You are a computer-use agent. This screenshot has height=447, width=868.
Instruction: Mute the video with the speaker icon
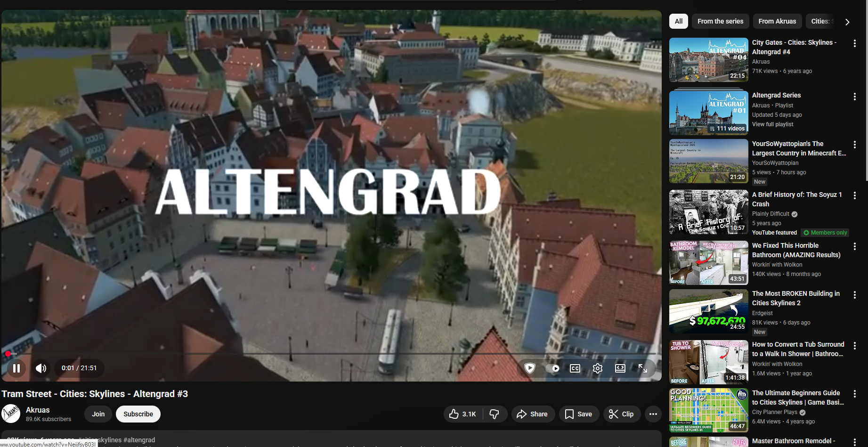(41, 368)
